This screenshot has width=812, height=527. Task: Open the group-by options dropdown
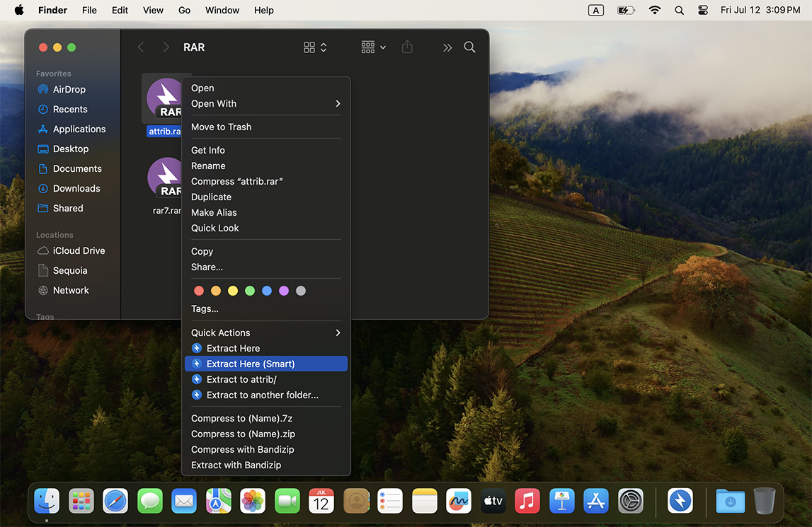point(373,47)
